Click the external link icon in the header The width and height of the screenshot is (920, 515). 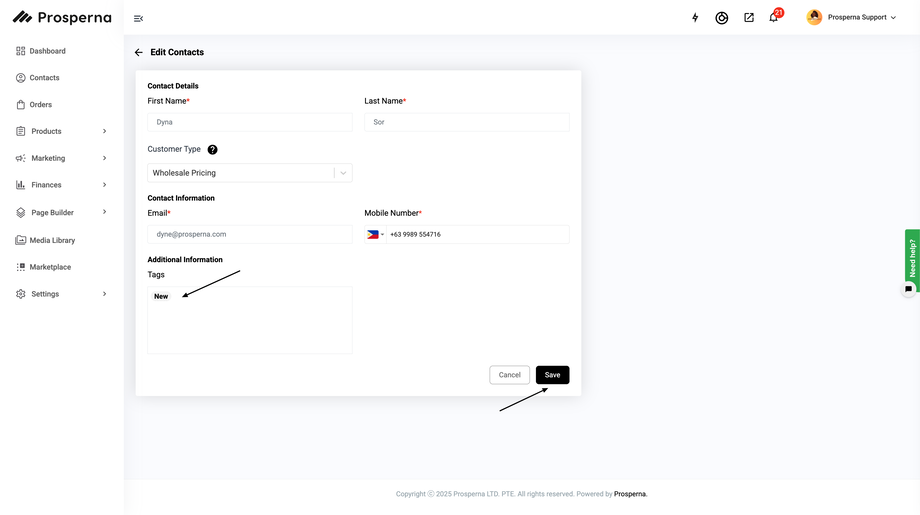pyautogui.click(x=749, y=18)
